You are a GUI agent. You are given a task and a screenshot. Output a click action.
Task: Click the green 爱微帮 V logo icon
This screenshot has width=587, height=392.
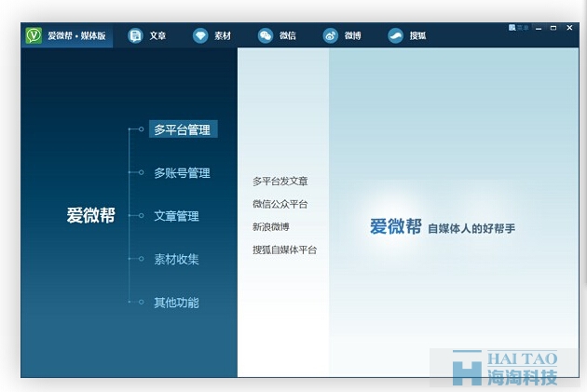(34, 35)
